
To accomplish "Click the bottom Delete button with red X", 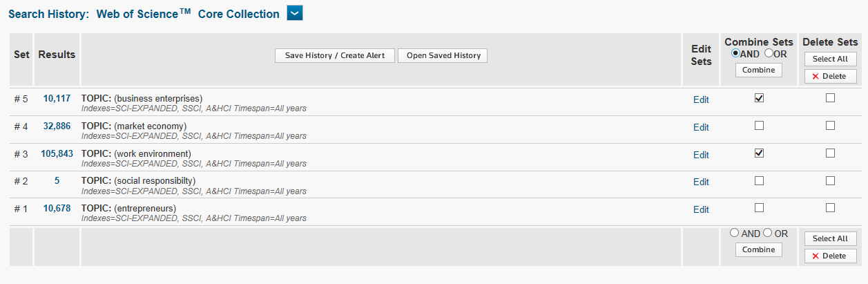I will pos(830,256).
